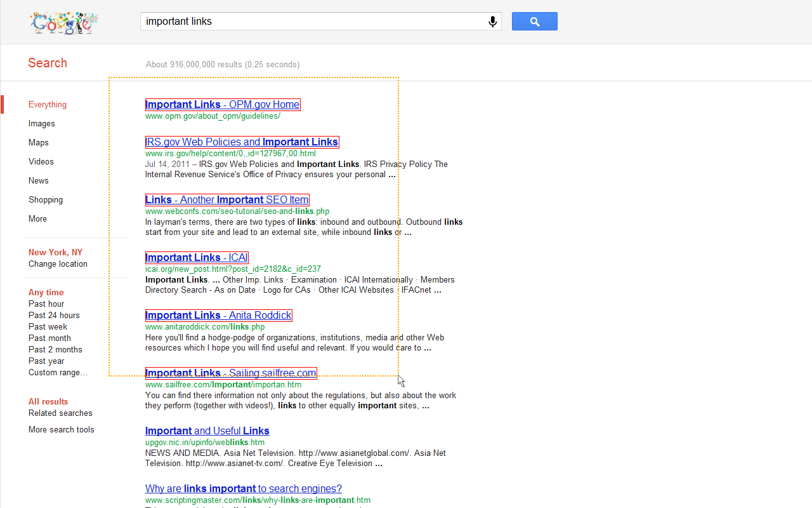Viewport: 812px width, 508px height.
Task: Open the News results filter
Action: (x=38, y=180)
